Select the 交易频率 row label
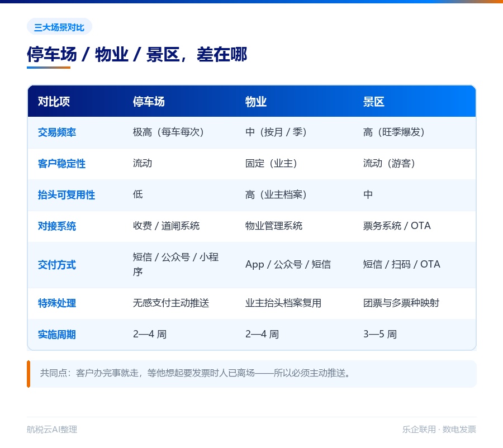The height and width of the screenshot is (448, 503). pyautogui.click(x=57, y=132)
